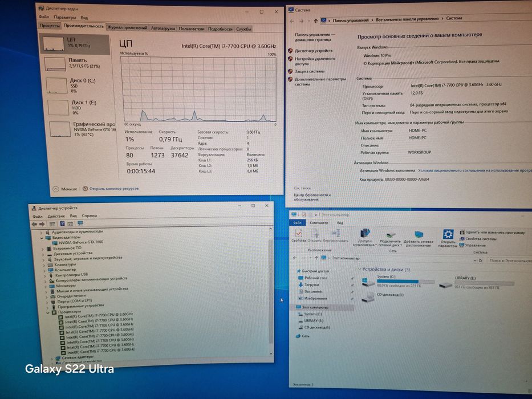This screenshot has width=532, height=399.
Task: Click the LIBRARY (E:) drive icon
Action: [445, 284]
